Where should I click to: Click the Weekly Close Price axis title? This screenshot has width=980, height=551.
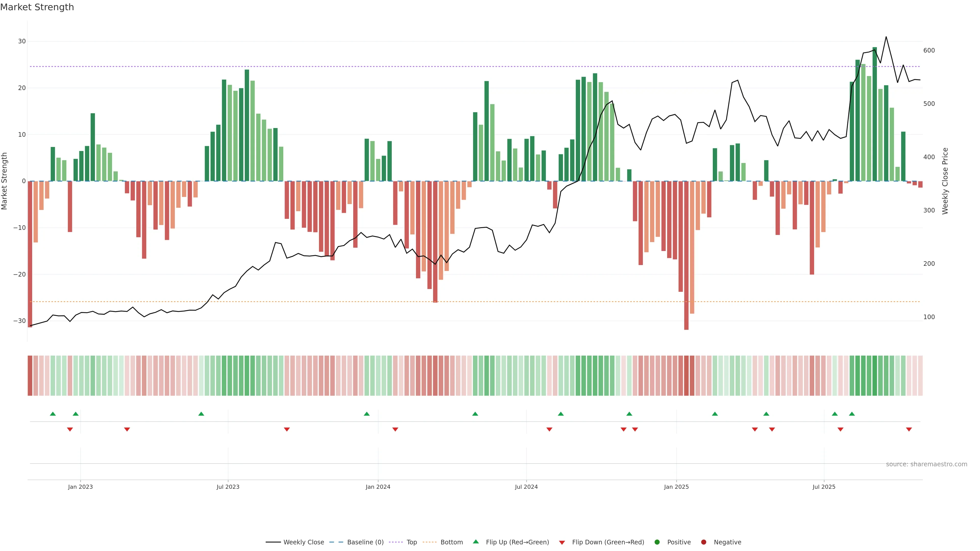point(945,181)
